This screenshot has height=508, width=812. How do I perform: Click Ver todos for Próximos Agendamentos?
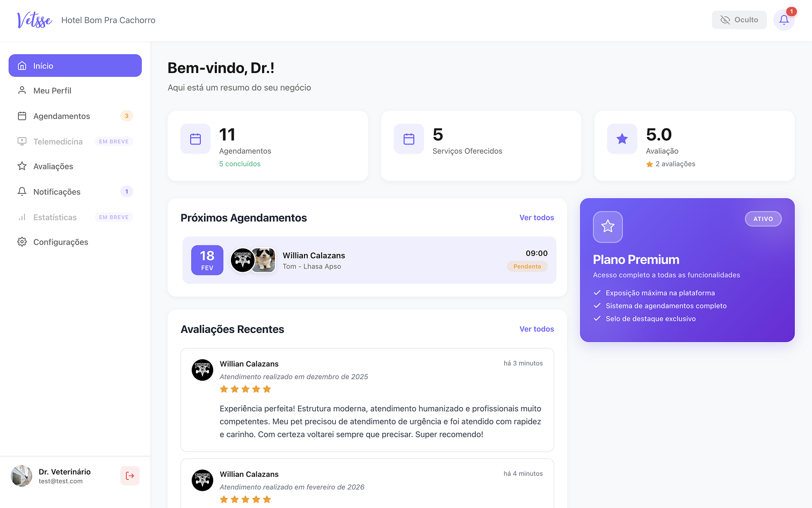pos(536,217)
